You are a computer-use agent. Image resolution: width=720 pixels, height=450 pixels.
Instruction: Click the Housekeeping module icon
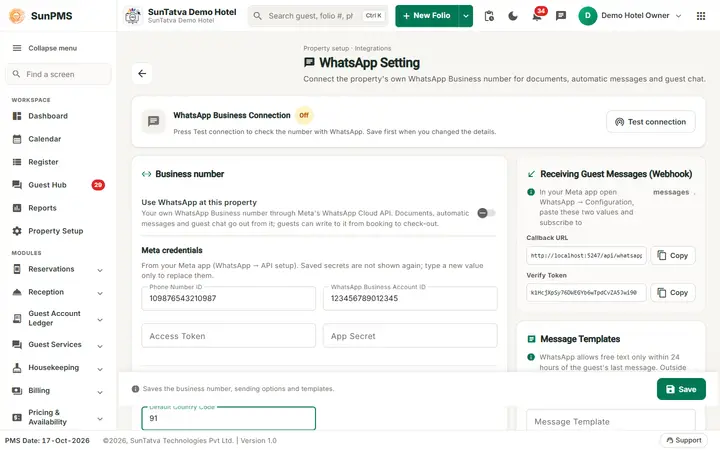pos(17,367)
